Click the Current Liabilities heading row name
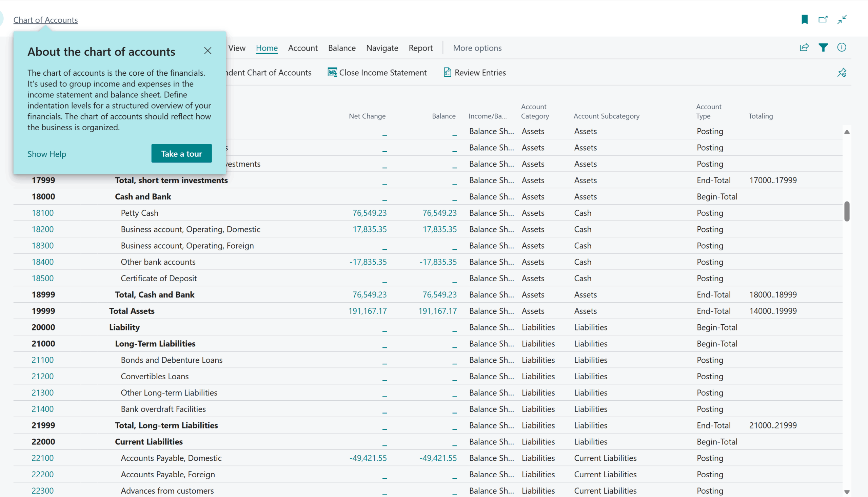Viewport: 868px width, 497px height. (149, 442)
